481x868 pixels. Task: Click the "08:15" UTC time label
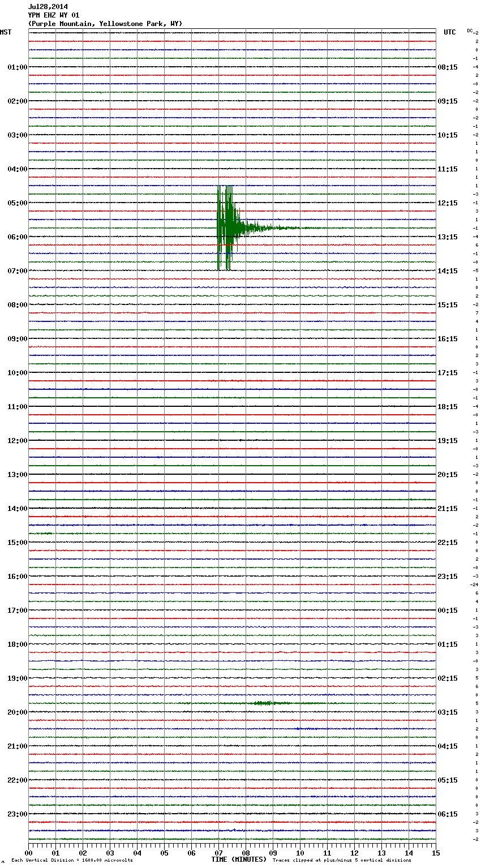point(448,67)
